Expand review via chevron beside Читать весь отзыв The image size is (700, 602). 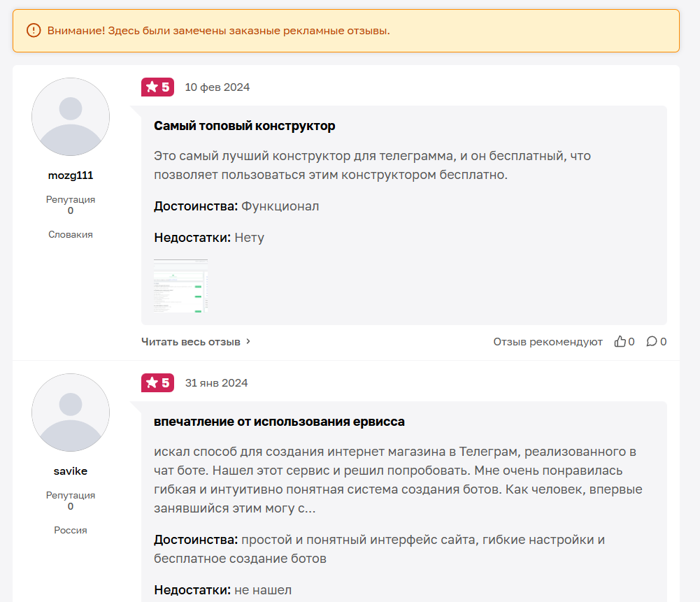coord(248,342)
